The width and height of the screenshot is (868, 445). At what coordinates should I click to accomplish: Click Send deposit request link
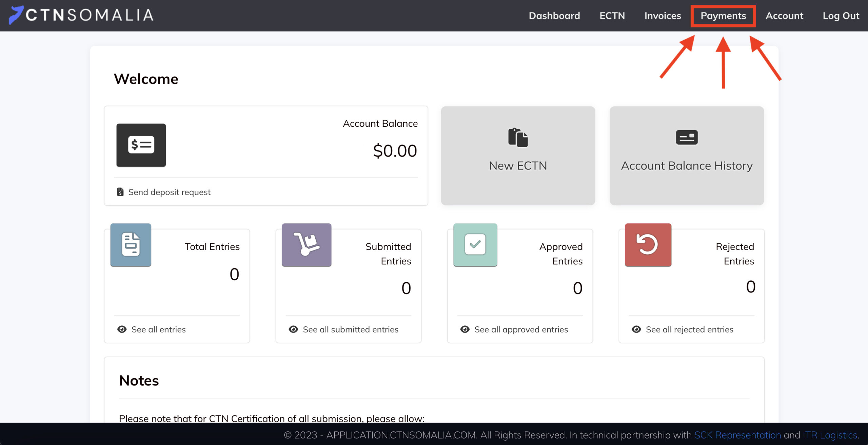pyautogui.click(x=169, y=192)
